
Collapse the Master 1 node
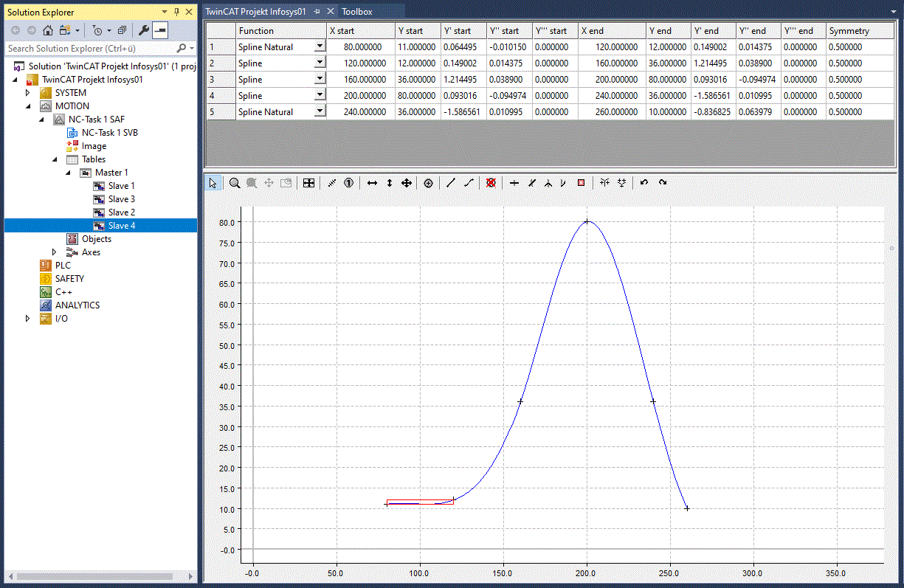click(x=69, y=173)
